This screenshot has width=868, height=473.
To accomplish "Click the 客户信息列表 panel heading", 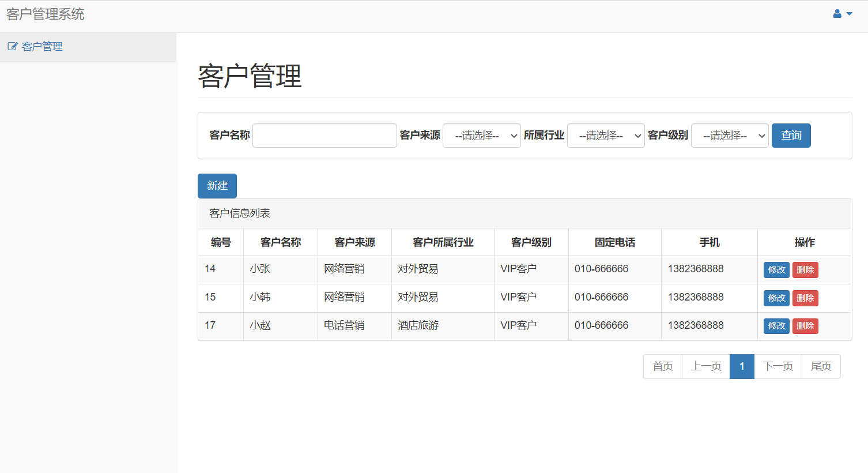I will coord(524,213).
